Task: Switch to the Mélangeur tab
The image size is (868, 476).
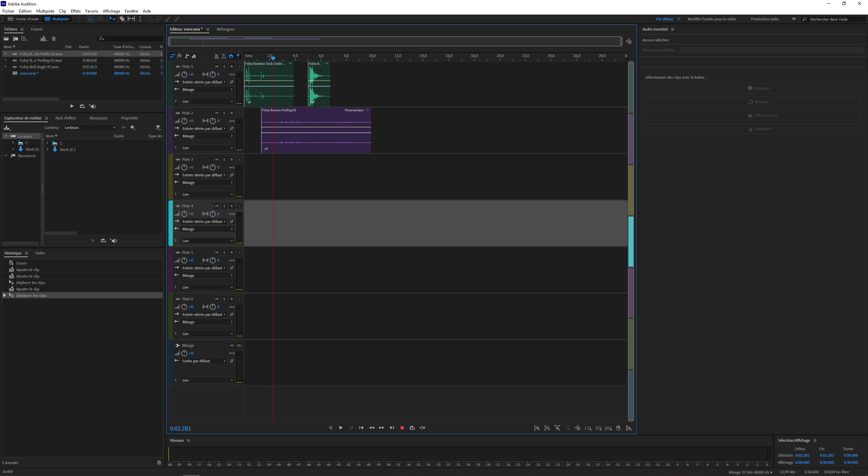Action: pyautogui.click(x=225, y=29)
